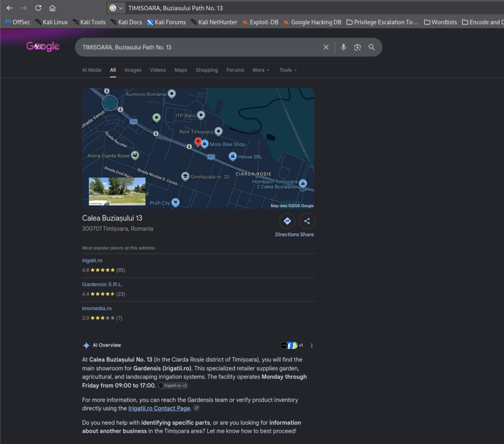
Task: Expand the More dropdown
Action: (261, 70)
